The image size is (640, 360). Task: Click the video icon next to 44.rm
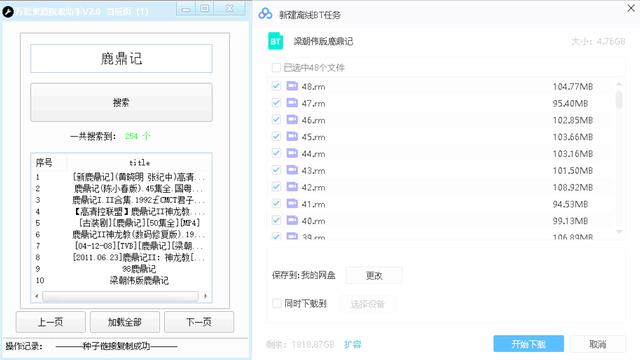[x=292, y=153]
